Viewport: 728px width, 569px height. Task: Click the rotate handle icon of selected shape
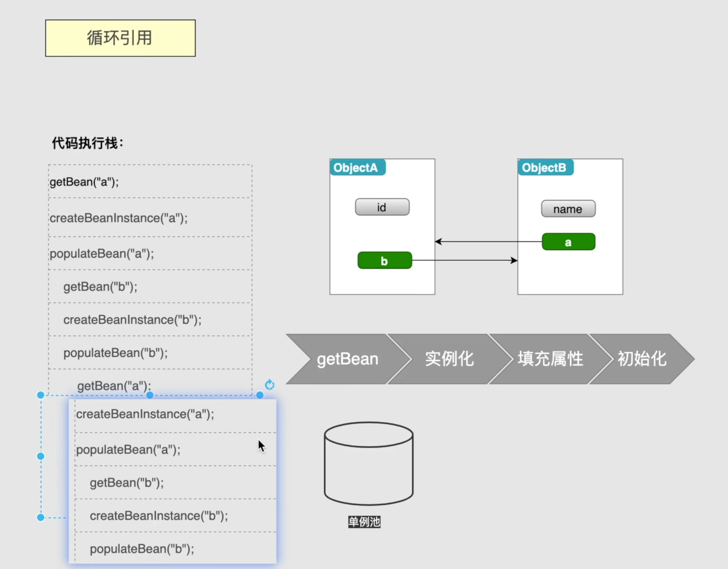click(270, 385)
